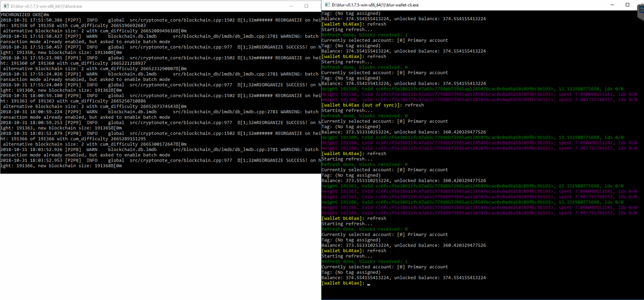Click 'ight: 191366, new blockchain size: 191368' line
This screenshot has width=644, height=300.
[61, 166]
